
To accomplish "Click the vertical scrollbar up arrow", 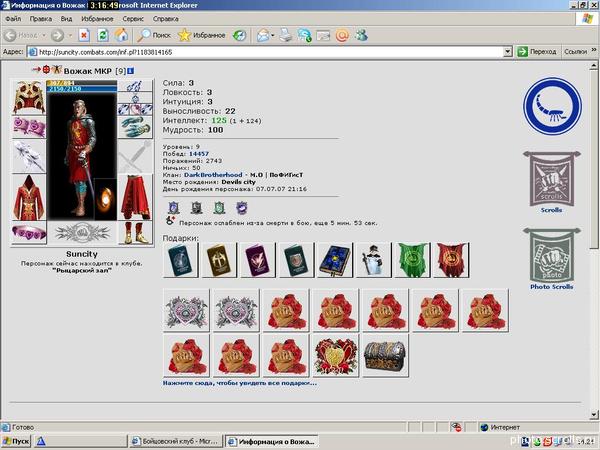I will pyautogui.click(x=593, y=66).
